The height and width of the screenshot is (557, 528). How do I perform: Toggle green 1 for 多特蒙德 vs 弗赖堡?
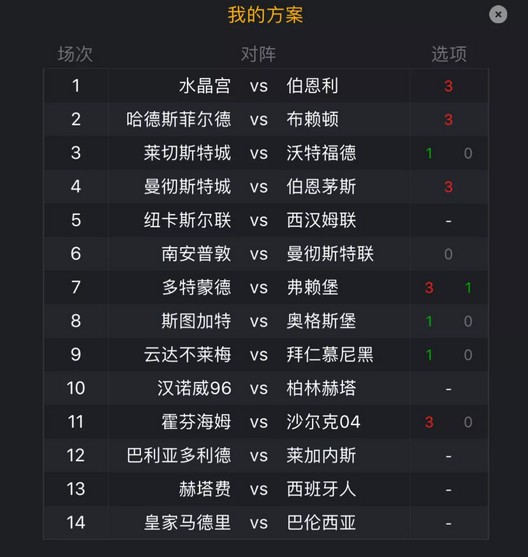point(468,288)
